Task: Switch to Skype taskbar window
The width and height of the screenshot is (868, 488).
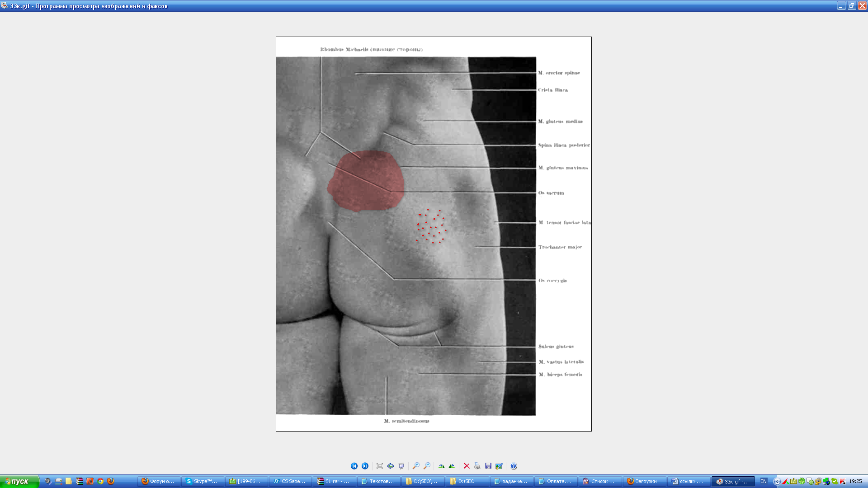Action: click(202, 481)
